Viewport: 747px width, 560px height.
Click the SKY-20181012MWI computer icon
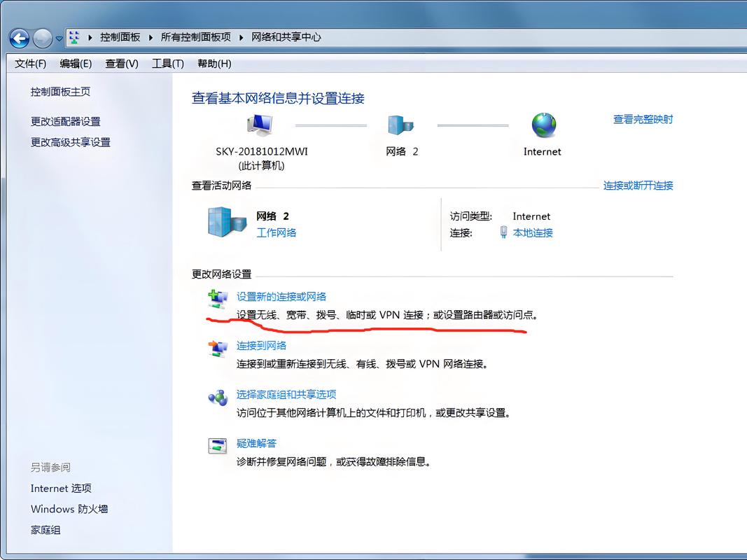[260, 125]
